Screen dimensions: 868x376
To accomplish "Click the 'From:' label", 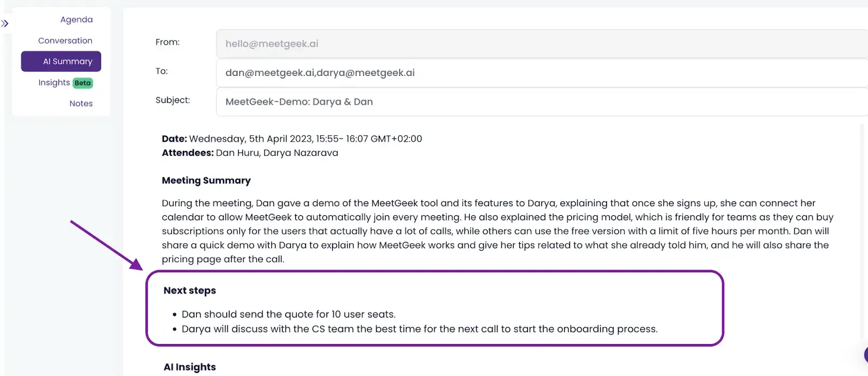I will pyautogui.click(x=168, y=42).
